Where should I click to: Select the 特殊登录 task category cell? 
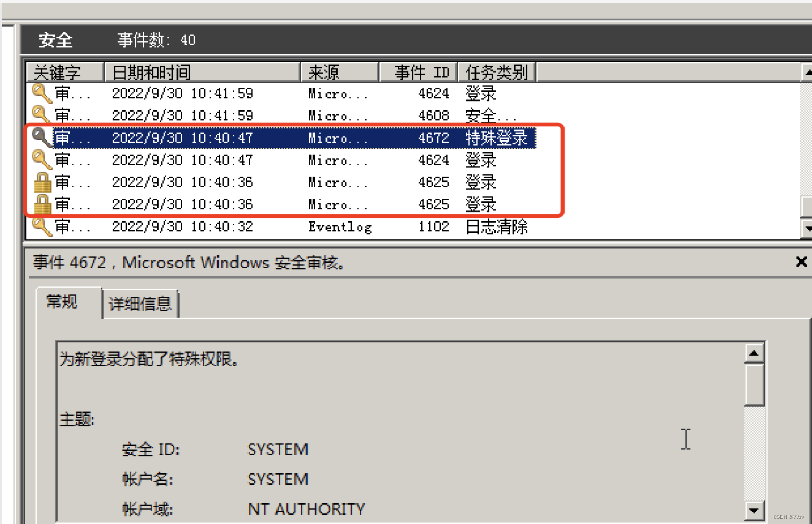click(x=496, y=138)
